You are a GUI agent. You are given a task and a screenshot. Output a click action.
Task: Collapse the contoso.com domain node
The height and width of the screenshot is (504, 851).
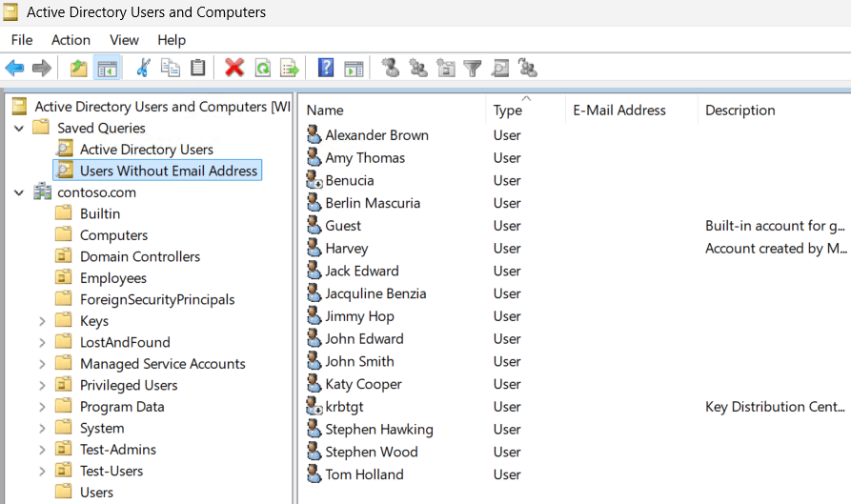19,192
